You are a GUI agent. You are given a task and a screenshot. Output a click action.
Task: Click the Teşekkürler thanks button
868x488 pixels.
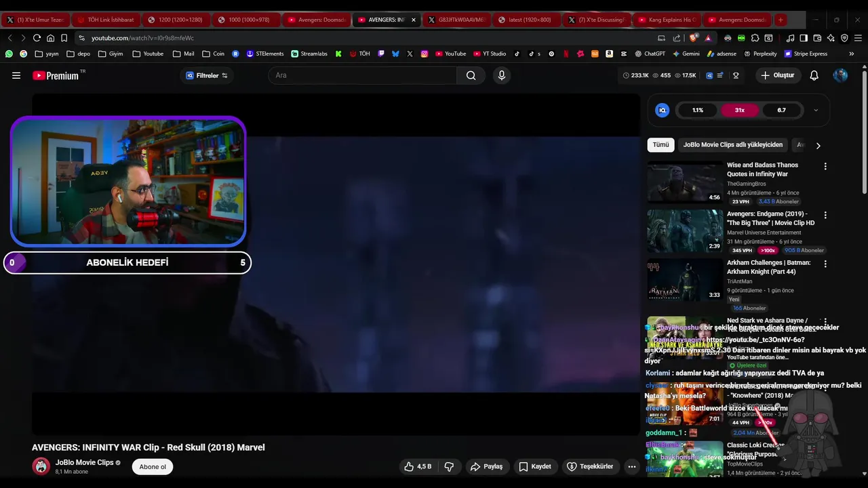(590, 466)
